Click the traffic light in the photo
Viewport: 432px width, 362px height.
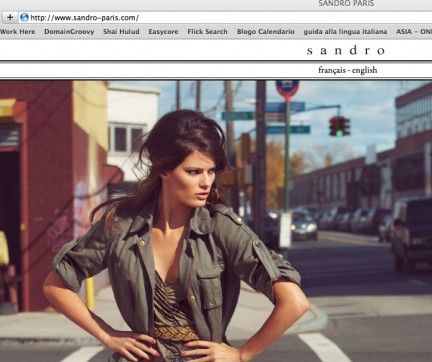[x=339, y=127]
